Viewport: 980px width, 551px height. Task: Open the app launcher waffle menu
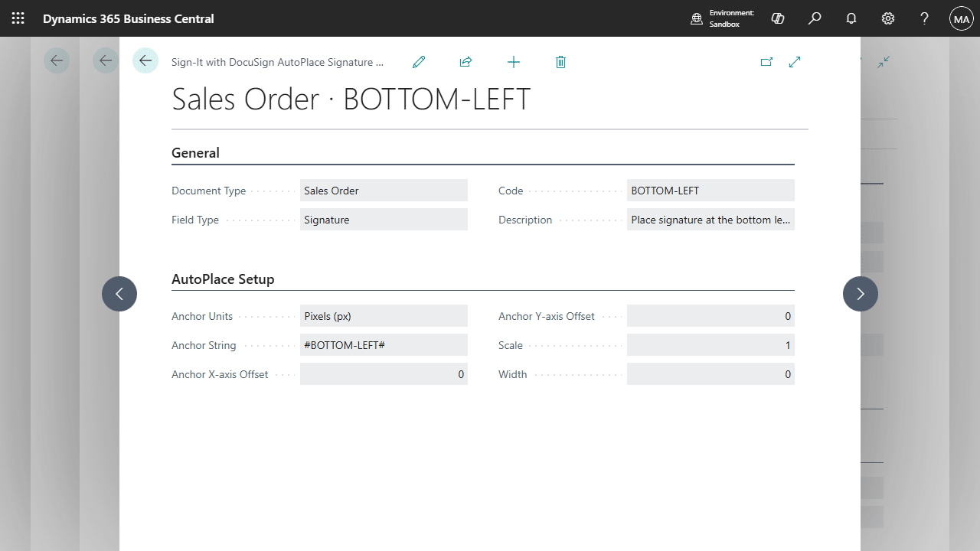click(x=18, y=18)
